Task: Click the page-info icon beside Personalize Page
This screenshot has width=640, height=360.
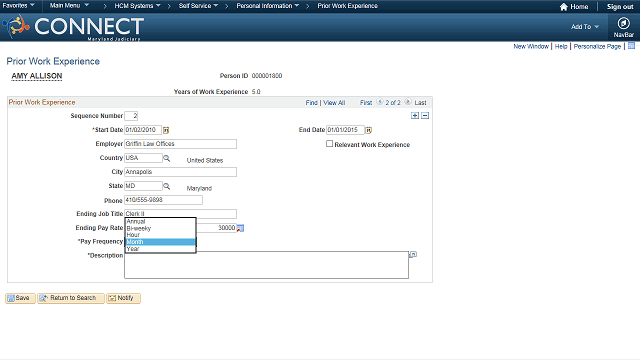Action: [631, 46]
